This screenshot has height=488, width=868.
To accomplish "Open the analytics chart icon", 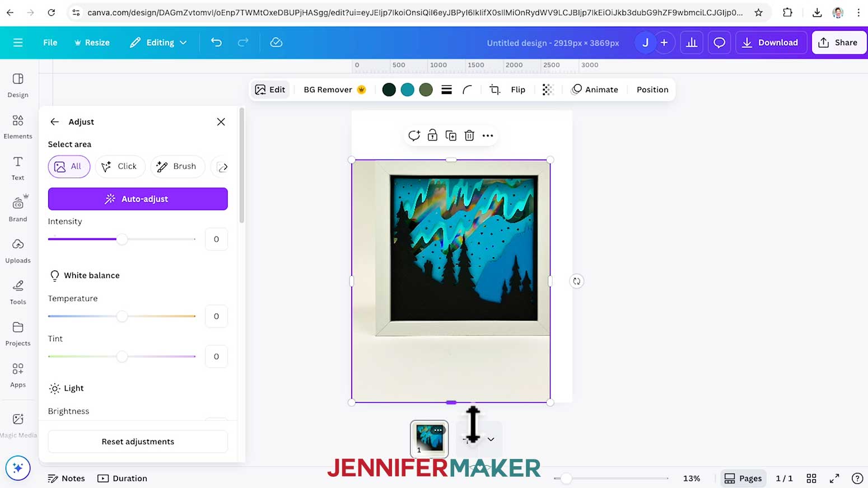I will coord(692,43).
